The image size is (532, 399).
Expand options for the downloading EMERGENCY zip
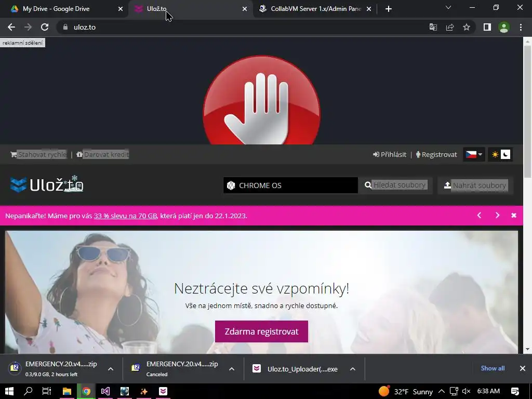click(111, 369)
